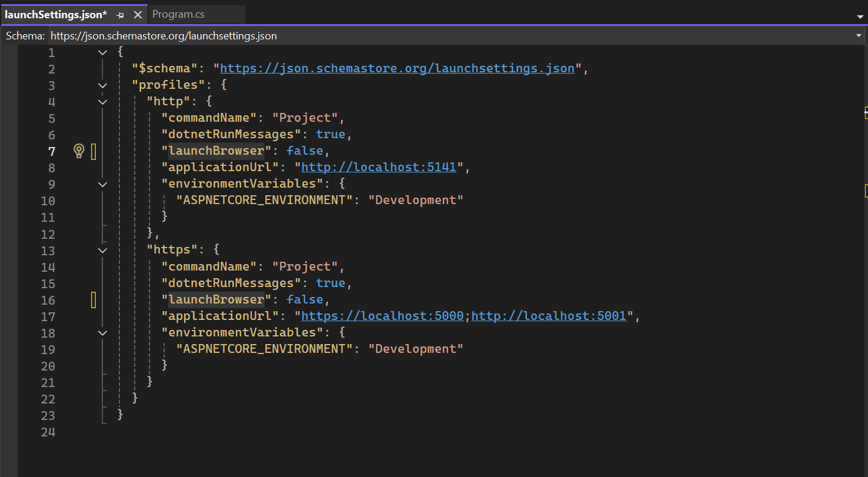The height and width of the screenshot is (477, 868).
Task: Click "ASPNETCORE_ENVIRONMENT" on line 10
Action: click(x=265, y=200)
